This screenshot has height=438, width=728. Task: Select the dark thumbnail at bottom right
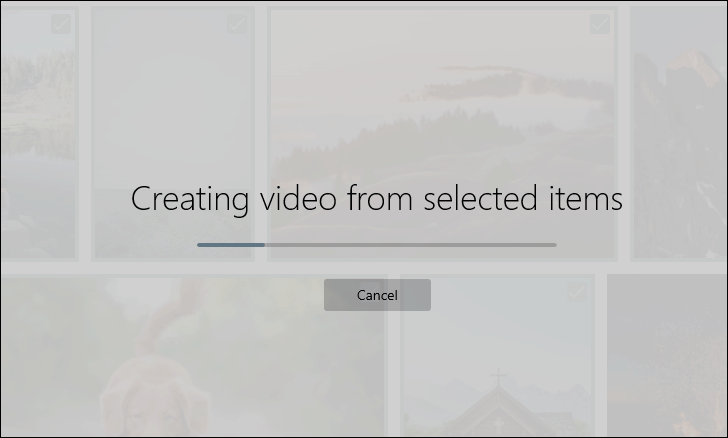[x=668, y=356]
